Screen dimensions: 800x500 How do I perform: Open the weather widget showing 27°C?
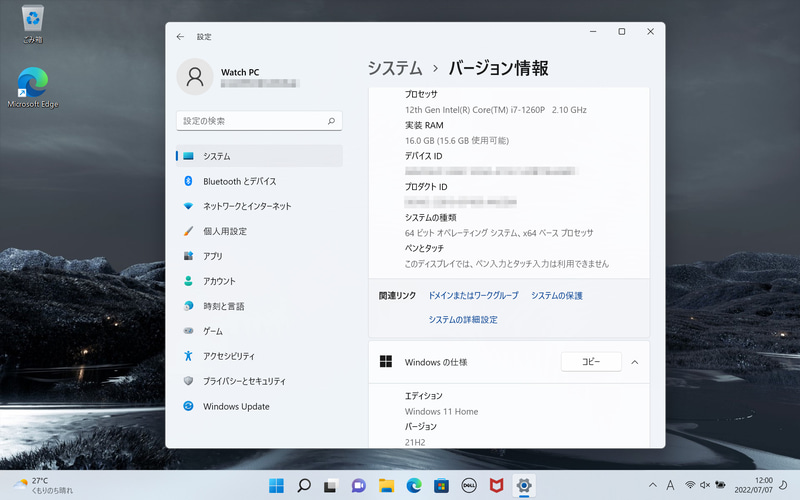point(43,485)
